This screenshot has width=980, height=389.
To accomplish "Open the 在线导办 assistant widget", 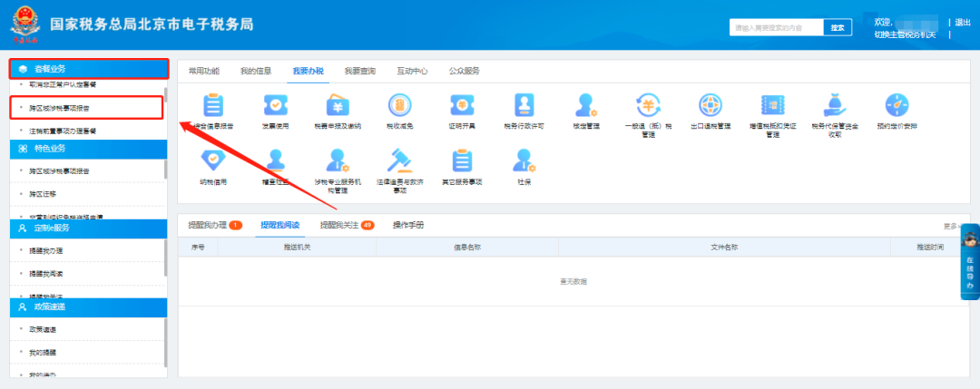I will (x=969, y=262).
